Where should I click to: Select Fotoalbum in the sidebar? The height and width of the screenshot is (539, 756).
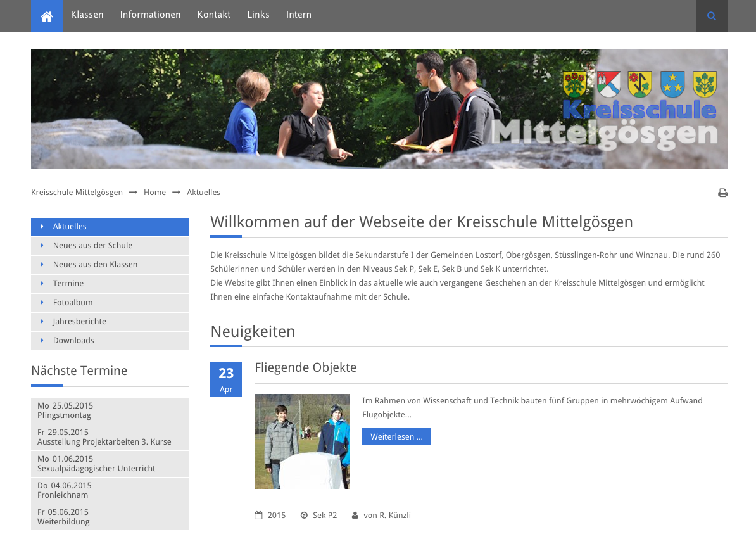pos(73,303)
